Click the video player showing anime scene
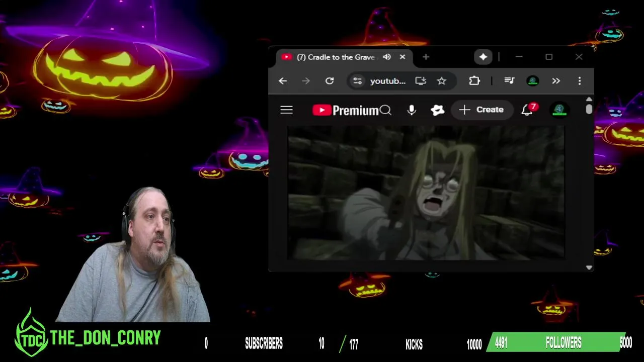Image resolution: width=644 pixels, height=362 pixels. click(x=426, y=193)
